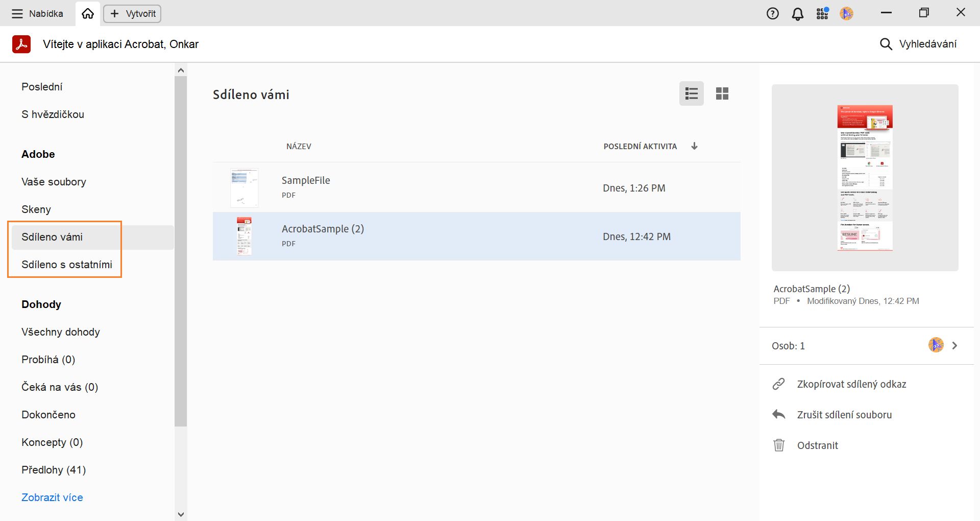Open the apps grid launcher icon
This screenshot has height=521, width=980.
(822, 14)
